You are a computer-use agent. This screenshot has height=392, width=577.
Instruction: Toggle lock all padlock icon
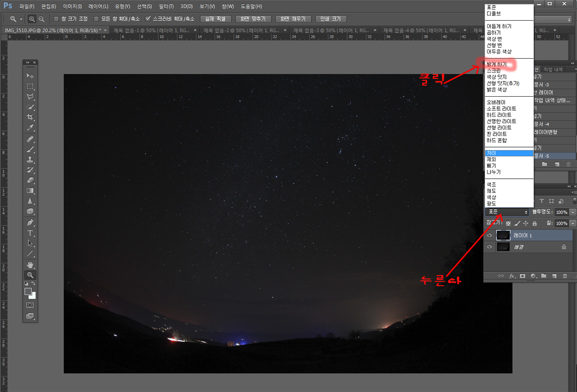tap(534, 223)
